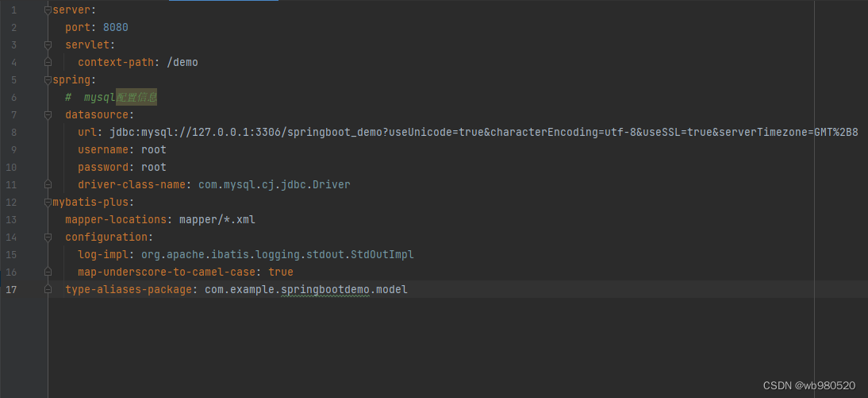
Task: Click line number 9 in gutter
Action: tap(13, 149)
